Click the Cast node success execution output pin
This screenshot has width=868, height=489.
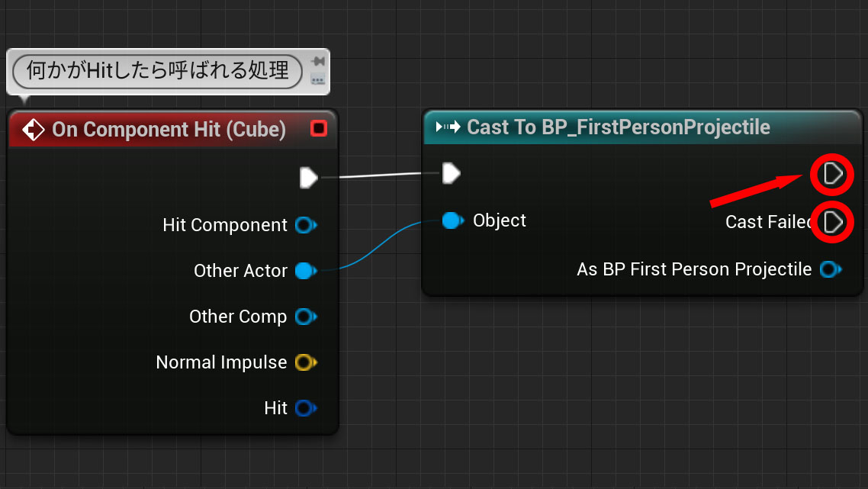pyautogui.click(x=833, y=174)
